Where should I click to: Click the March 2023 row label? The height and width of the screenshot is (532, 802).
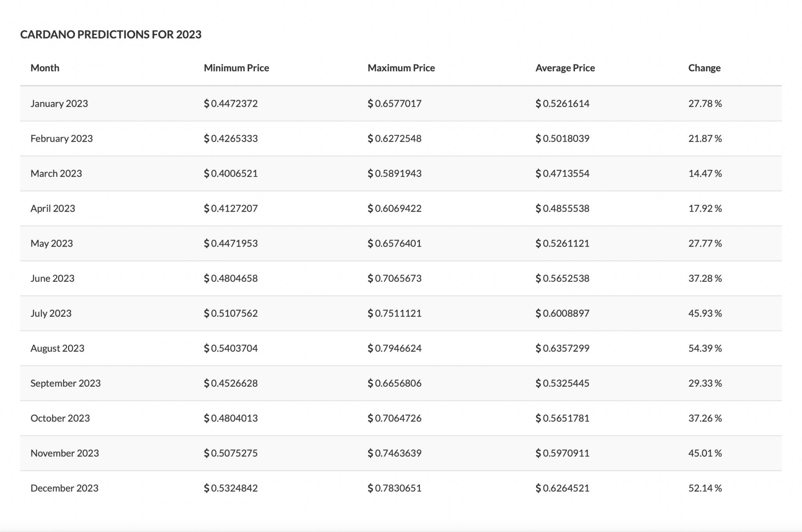pos(56,173)
